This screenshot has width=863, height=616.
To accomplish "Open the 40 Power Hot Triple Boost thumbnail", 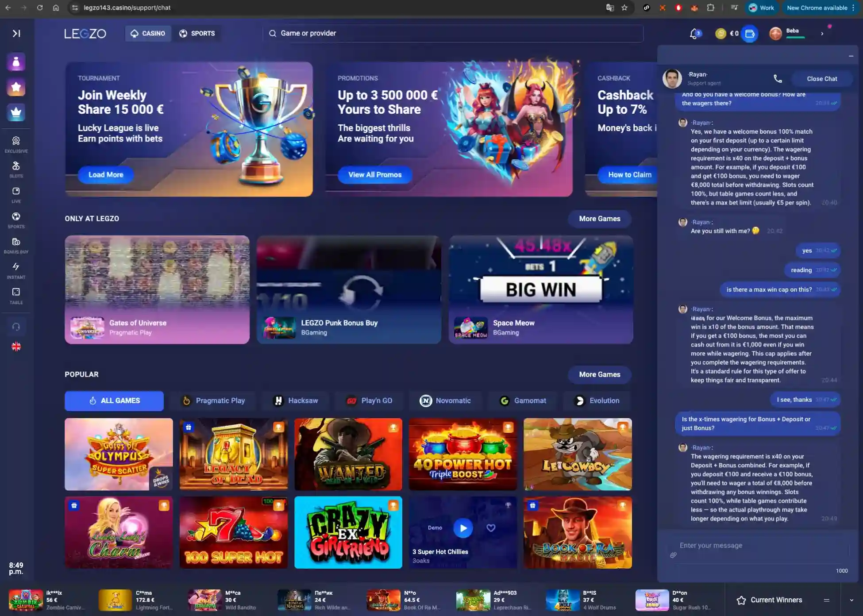I will coord(463,454).
